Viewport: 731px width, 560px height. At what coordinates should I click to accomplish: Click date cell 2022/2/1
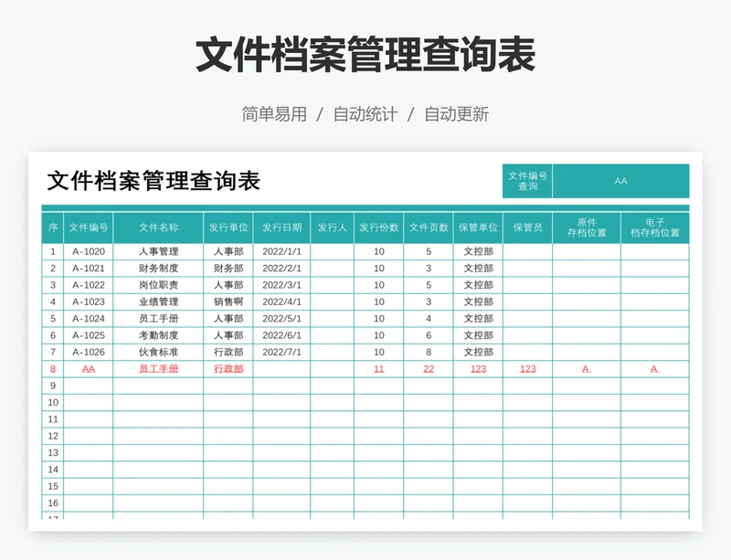[281, 269]
